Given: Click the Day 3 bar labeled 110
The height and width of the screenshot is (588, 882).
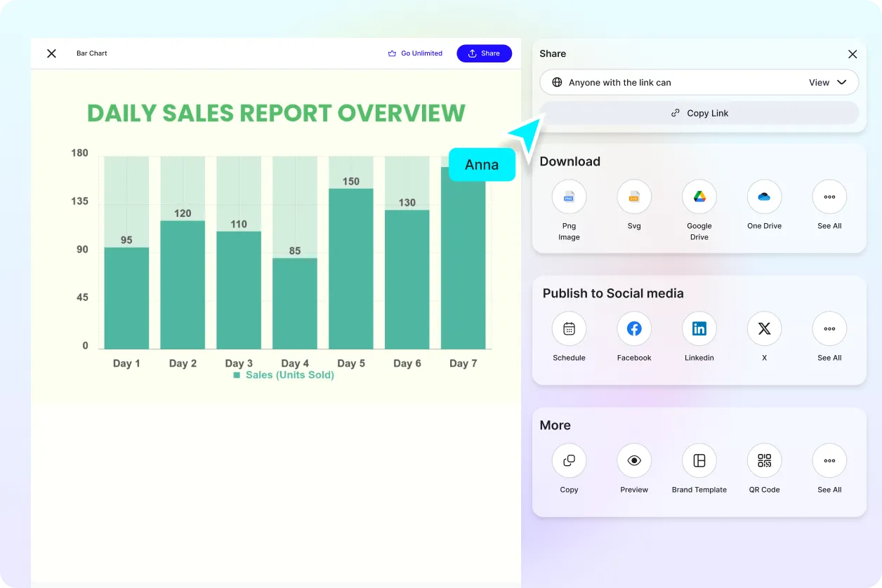Looking at the screenshot, I should pos(239,290).
